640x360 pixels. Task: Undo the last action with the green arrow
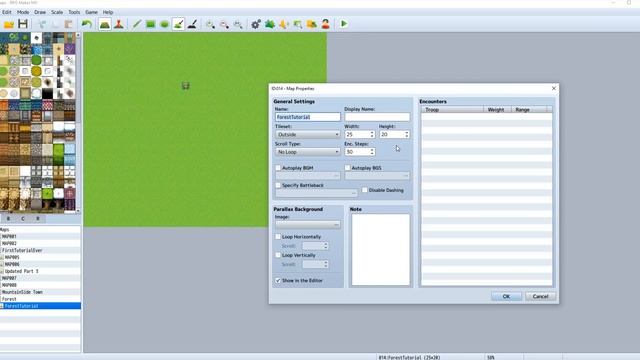[87, 24]
